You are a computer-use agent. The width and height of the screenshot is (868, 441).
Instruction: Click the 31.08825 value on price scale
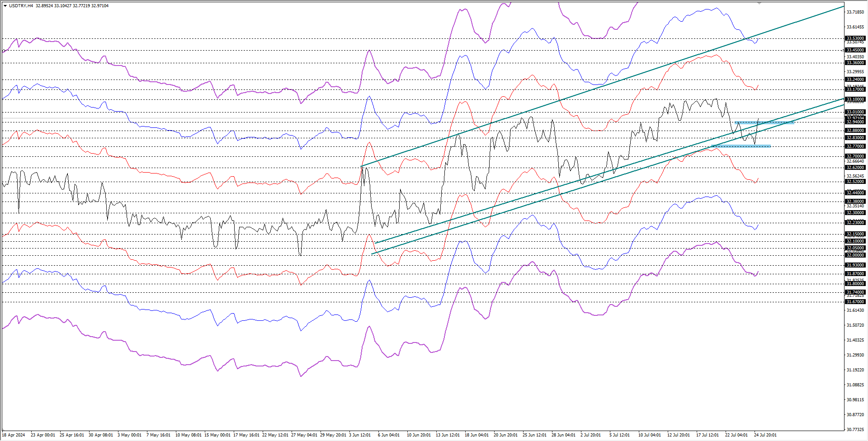point(855,385)
